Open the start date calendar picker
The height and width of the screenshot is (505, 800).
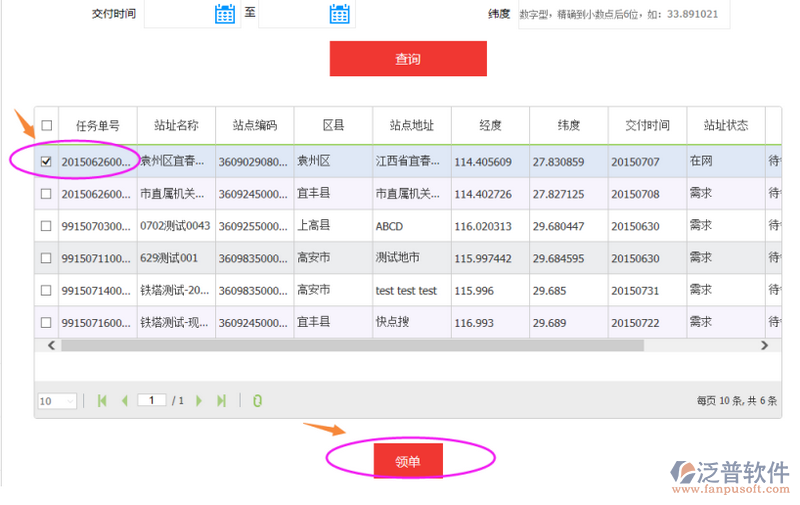[225, 14]
